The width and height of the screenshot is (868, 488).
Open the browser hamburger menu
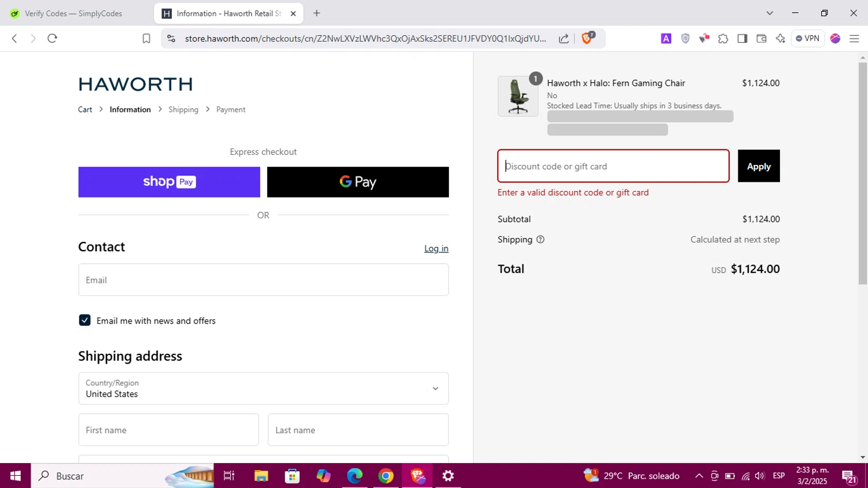(x=854, y=38)
